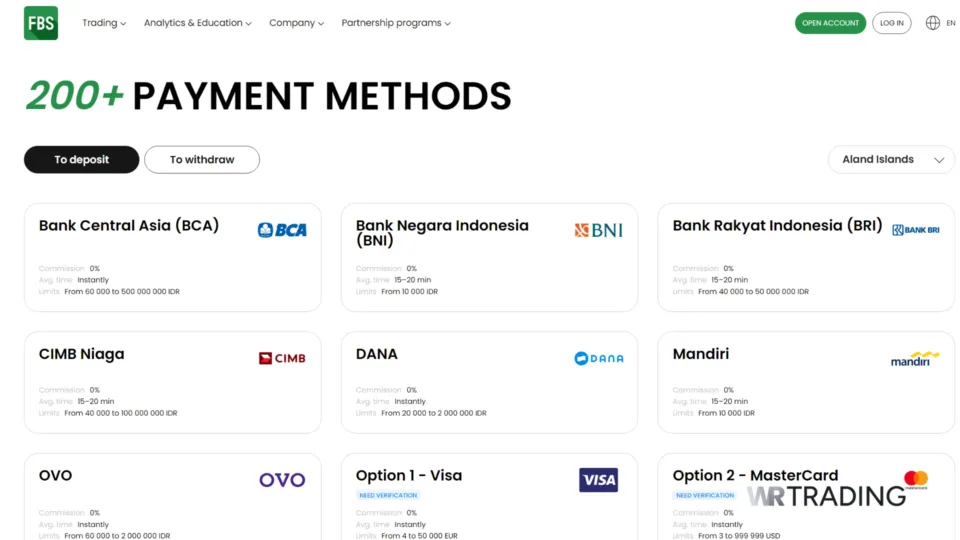
Task: Expand the Trading menu
Action: (104, 23)
